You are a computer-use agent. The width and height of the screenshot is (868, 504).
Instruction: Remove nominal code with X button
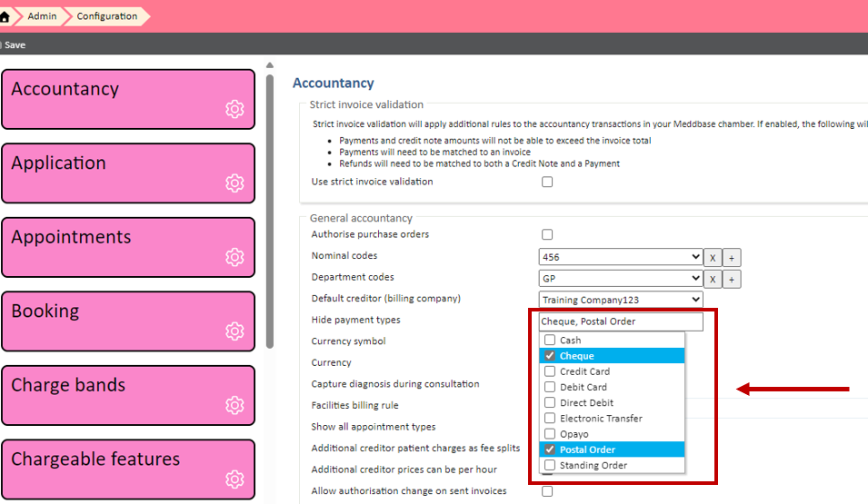coord(713,257)
